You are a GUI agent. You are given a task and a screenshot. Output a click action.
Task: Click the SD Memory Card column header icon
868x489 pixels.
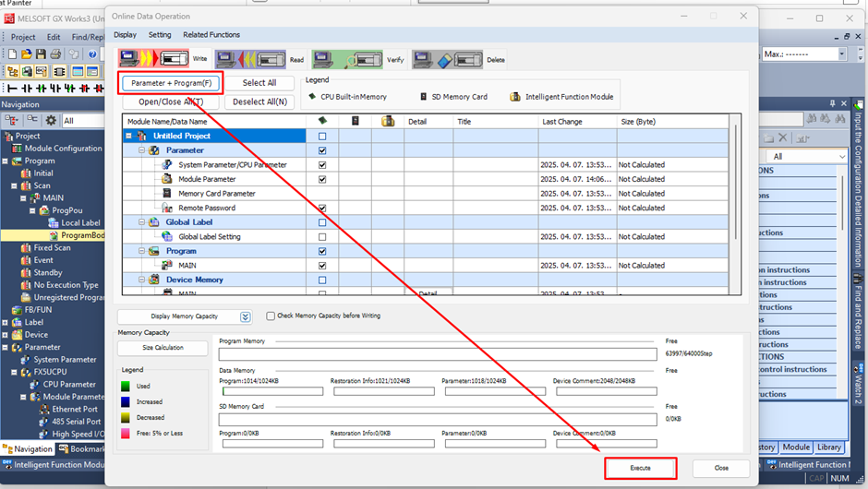356,121
